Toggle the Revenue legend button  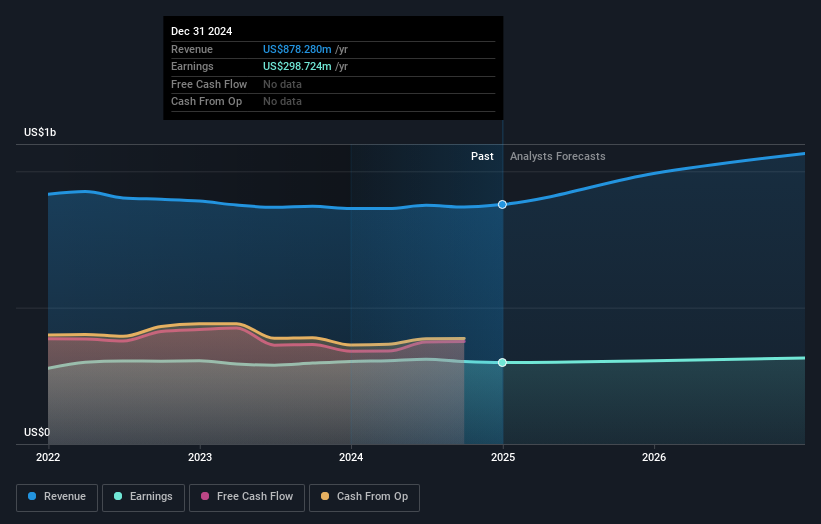coord(57,497)
